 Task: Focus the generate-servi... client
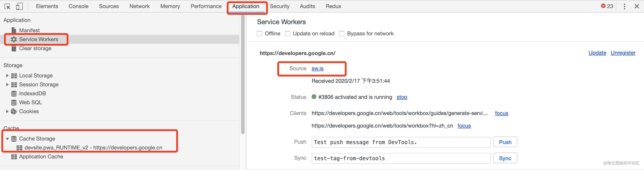(502, 113)
